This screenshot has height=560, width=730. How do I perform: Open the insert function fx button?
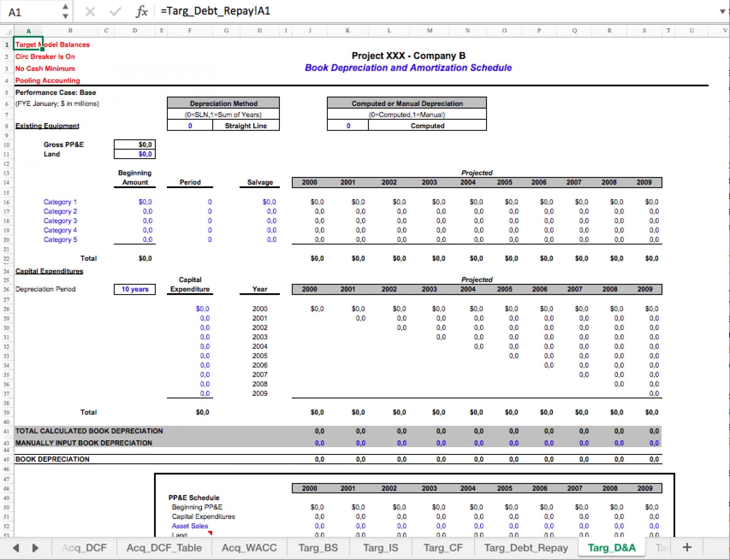(141, 11)
